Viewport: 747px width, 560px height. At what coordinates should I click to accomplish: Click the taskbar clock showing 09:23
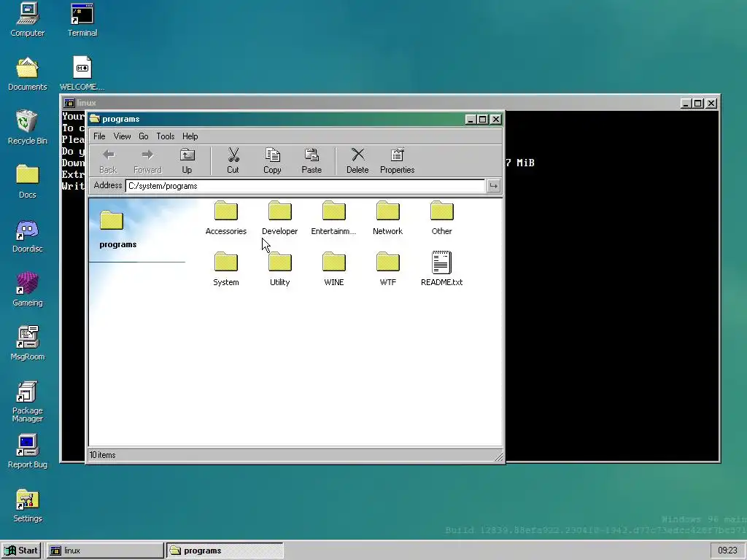727,551
